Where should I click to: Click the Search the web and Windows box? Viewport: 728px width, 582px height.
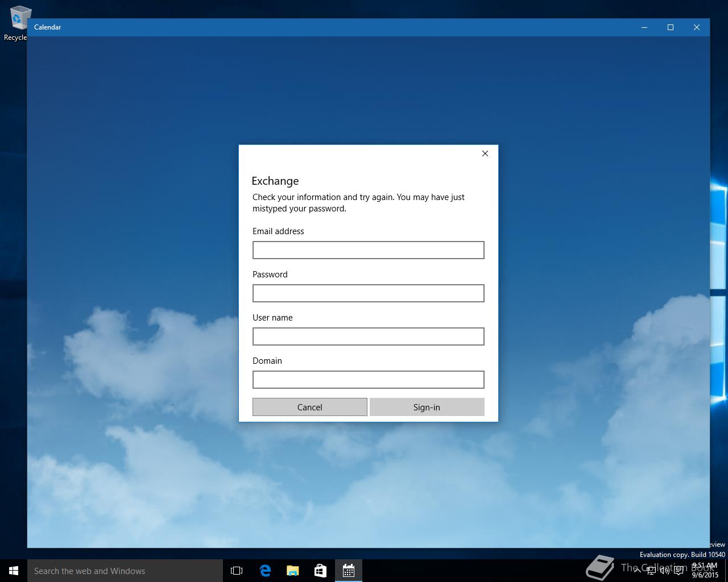125,571
